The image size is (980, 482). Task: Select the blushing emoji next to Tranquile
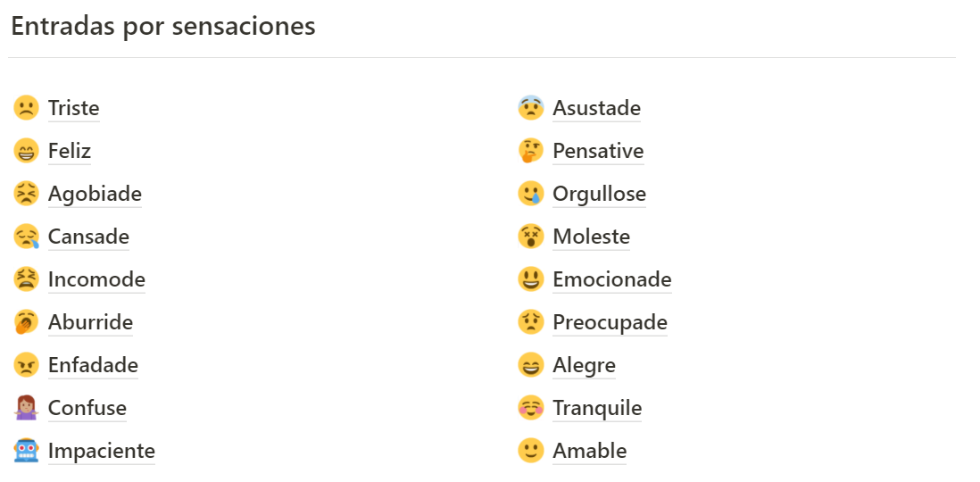[530, 408]
